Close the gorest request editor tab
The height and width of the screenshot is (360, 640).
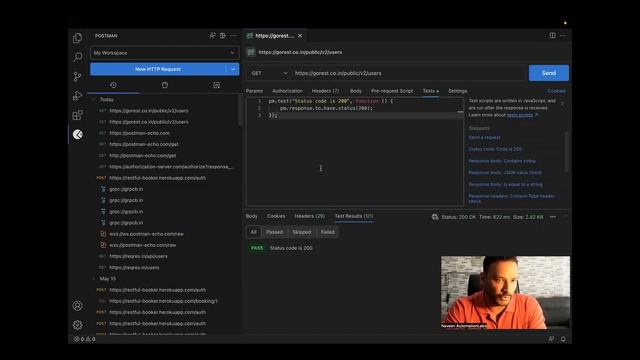point(300,36)
